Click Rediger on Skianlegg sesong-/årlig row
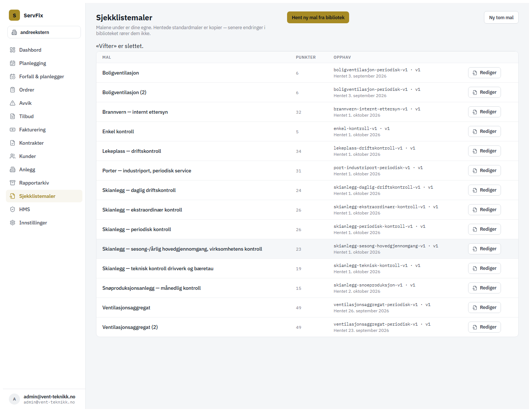 tap(484, 249)
